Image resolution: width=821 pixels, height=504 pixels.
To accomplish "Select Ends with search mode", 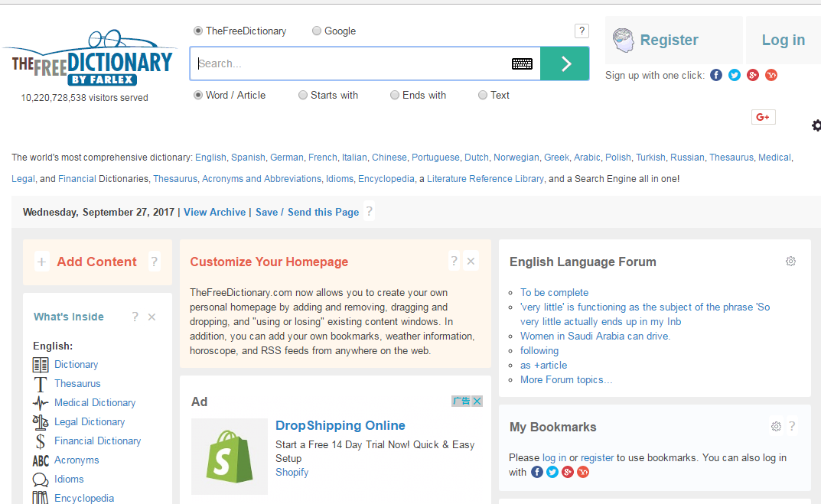I will (396, 96).
